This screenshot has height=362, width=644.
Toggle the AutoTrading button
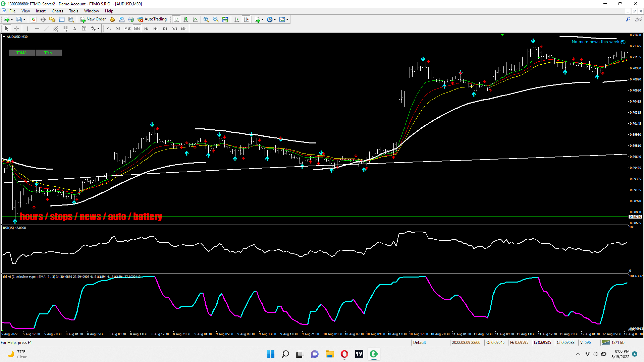(x=152, y=19)
